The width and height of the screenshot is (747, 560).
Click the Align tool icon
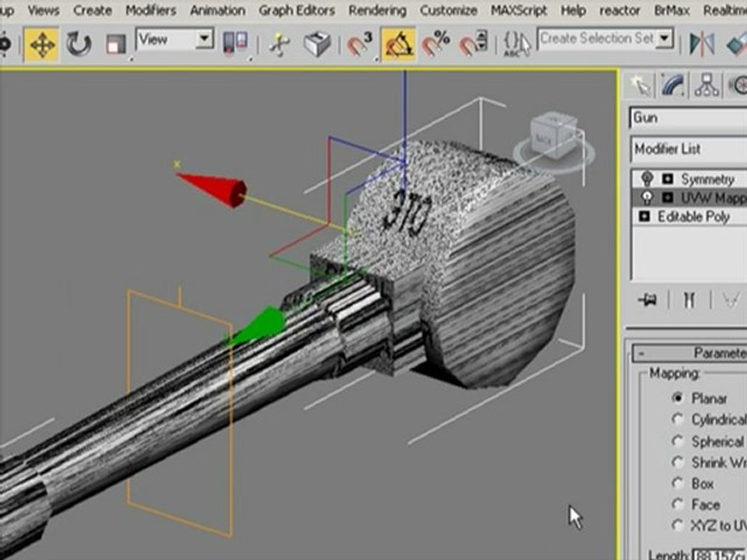(x=736, y=45)
